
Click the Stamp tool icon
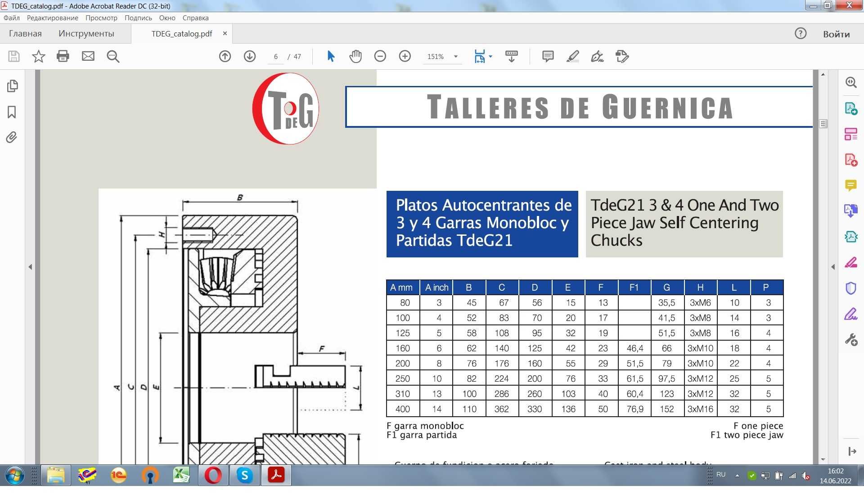[622, 56]
